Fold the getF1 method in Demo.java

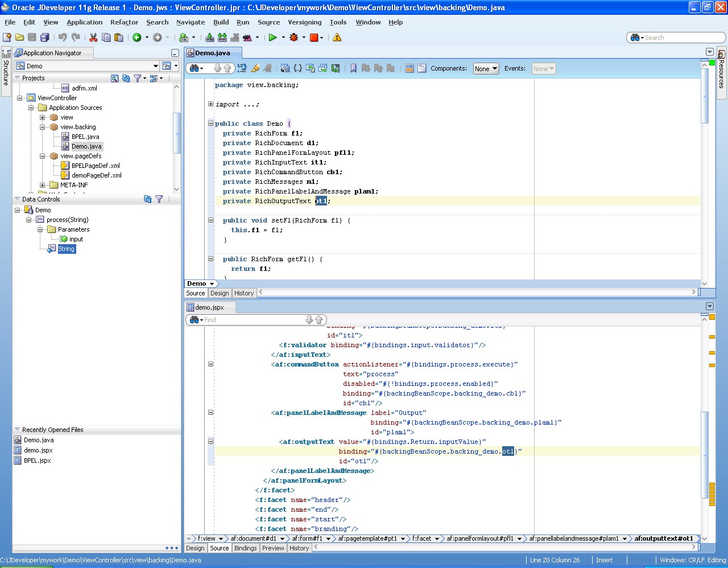210,259
